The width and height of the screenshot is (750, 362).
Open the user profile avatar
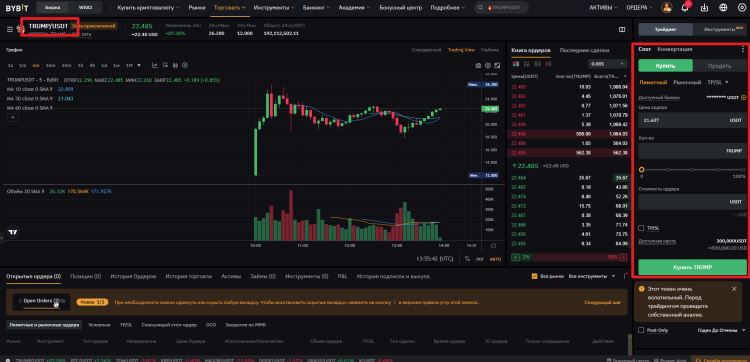tap(666, 8)
